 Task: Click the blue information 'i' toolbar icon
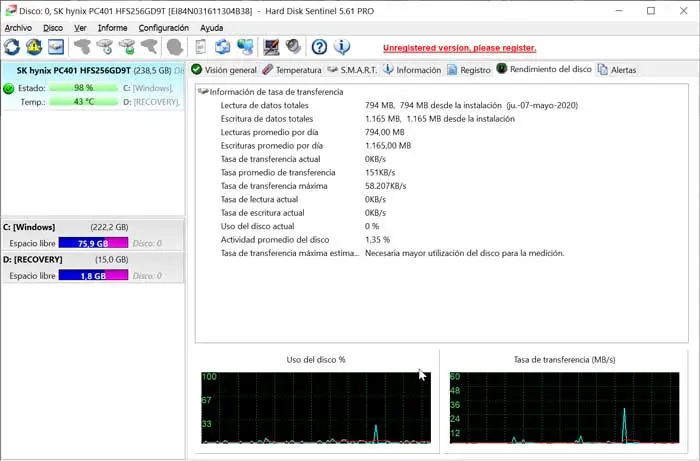tap(342, 47)
